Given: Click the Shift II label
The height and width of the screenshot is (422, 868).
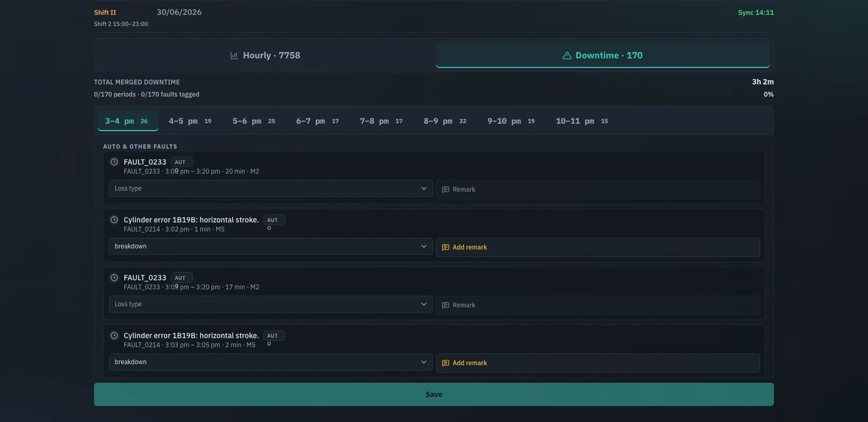Looking at the screenshot, I should click(105, 12).
